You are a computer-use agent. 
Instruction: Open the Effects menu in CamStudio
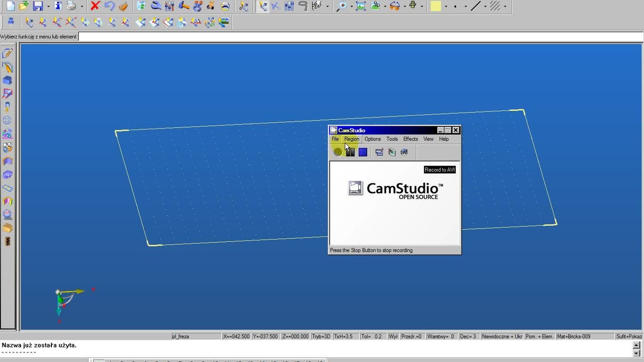(411, 139)
